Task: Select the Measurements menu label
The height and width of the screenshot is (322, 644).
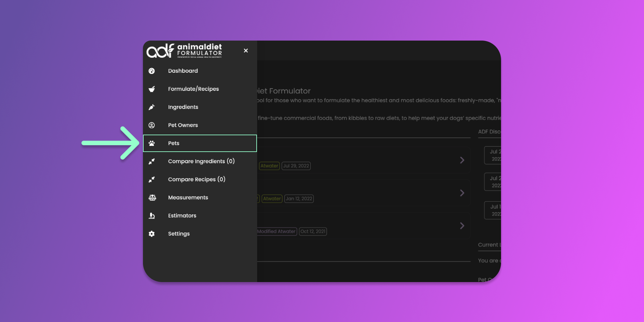Action: [x=188, y=198]
